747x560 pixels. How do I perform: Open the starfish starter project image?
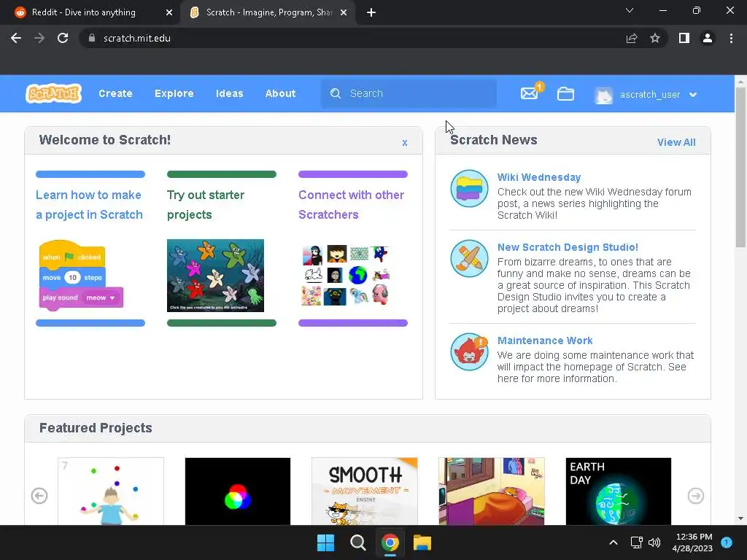pyautogui.click(x=215, y=275)
